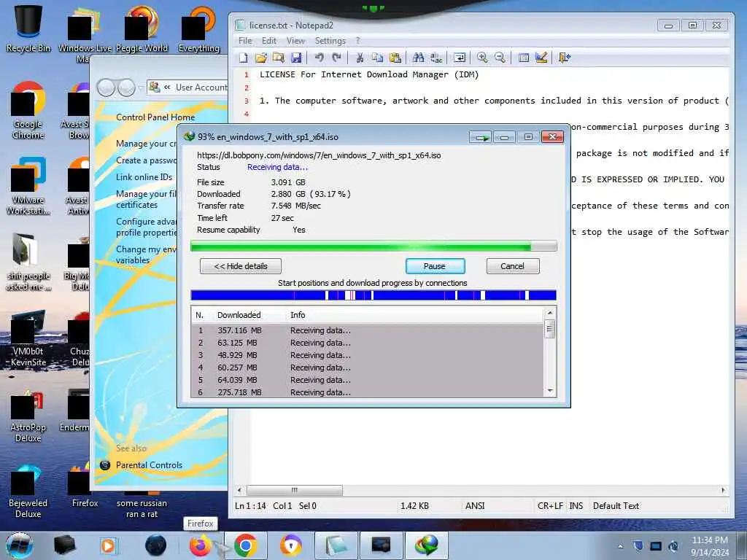Viewport: 747px width, 560px height.
Task: Pause the IDM download
Action: [435, 266]
